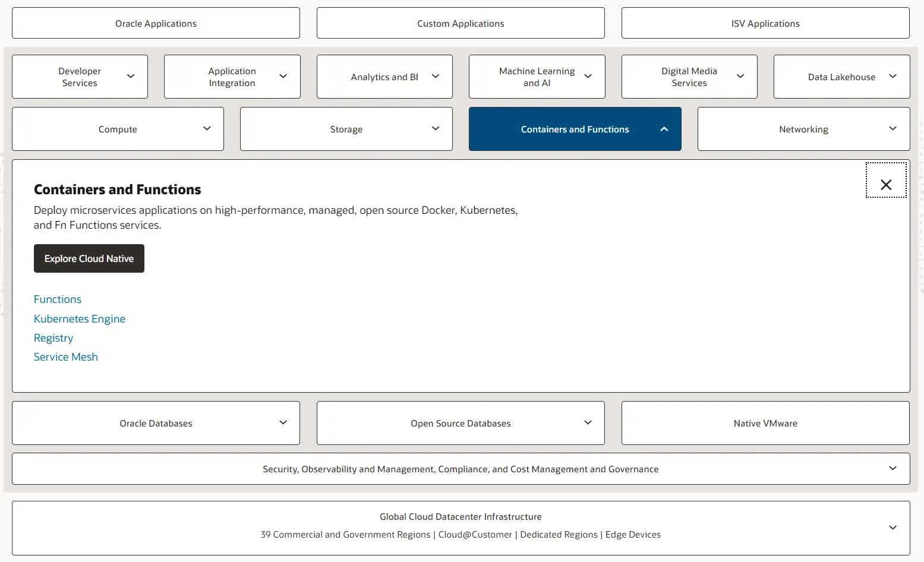Screen dimensions: 924x562
Task: Expand the Storage section
Action: (x=346, y=129)
